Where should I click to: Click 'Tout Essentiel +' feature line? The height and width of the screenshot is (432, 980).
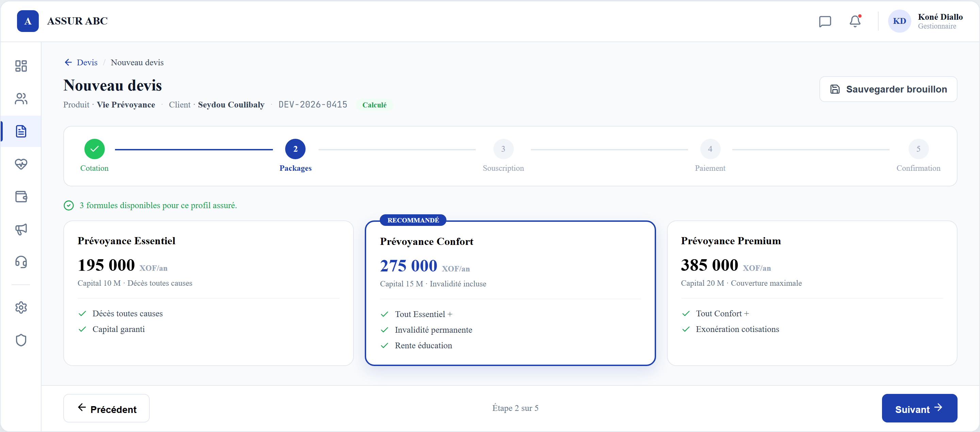pyautogui.click(x=423, y=314)
